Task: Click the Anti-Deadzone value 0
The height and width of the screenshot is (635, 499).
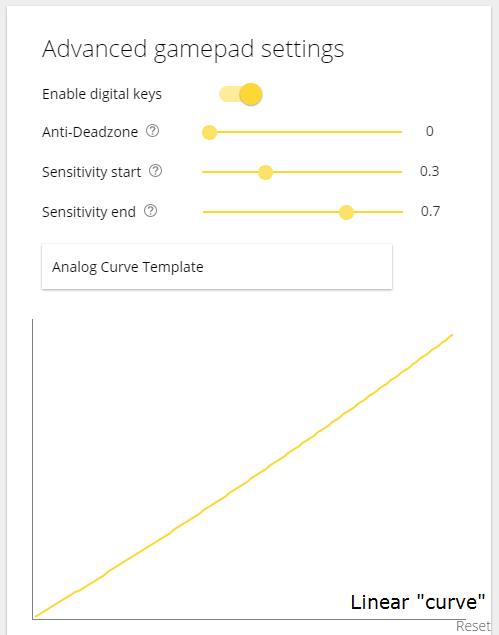Action: click(x=430, y=131)
